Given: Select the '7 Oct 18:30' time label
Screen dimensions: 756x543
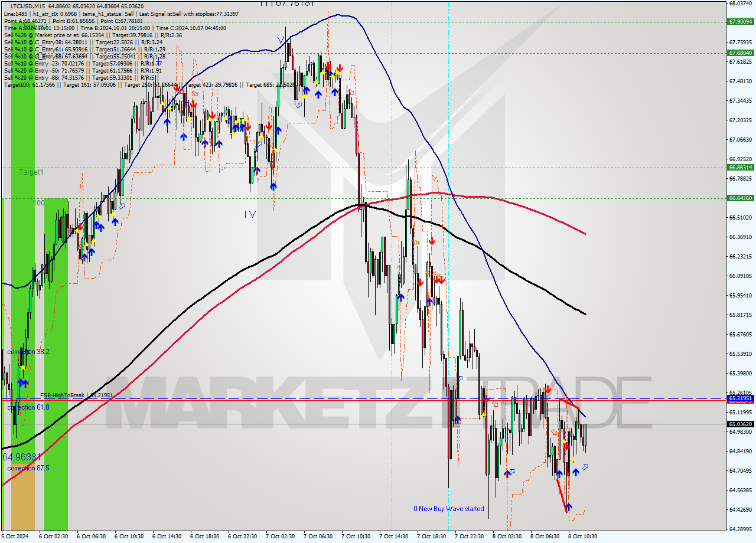Looking at the screenshot, I should point(431,537).
